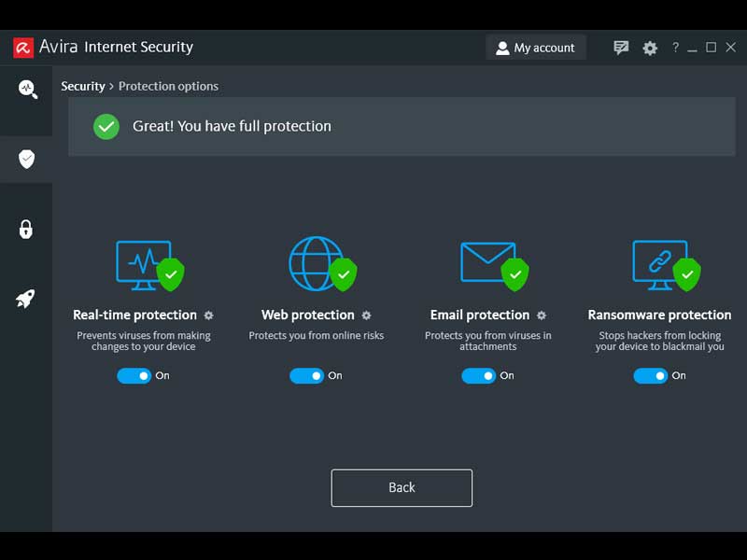Turn off Real-time protection toggle
The width and height of the screenshot is (747, 560).
click(x=134, y=375)
